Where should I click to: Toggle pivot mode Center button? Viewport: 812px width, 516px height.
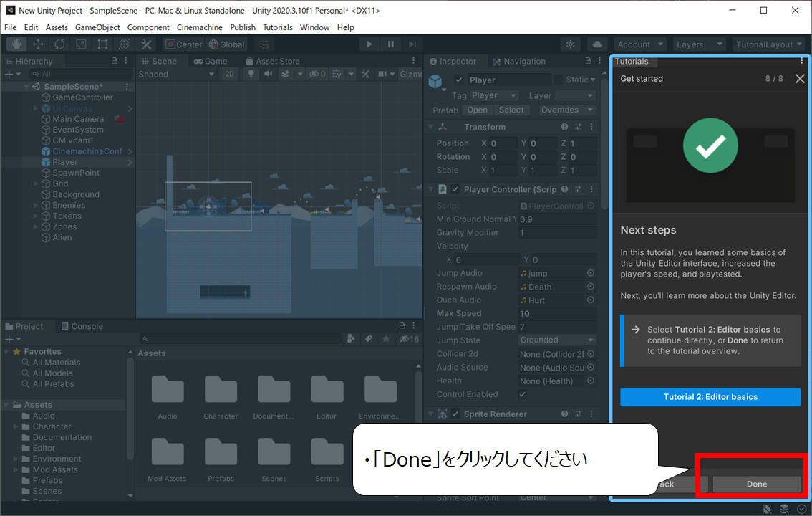pyautogui.click(x=184, y=44)
